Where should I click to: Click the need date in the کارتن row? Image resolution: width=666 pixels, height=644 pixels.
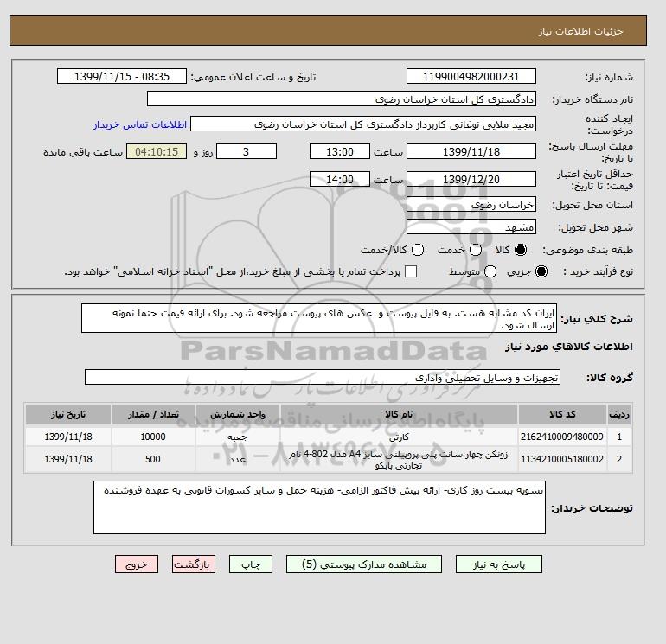(68, 437)
